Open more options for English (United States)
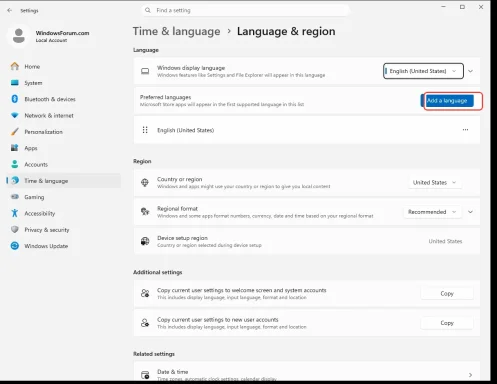497x384 pixels. click(x=465, y=130)
